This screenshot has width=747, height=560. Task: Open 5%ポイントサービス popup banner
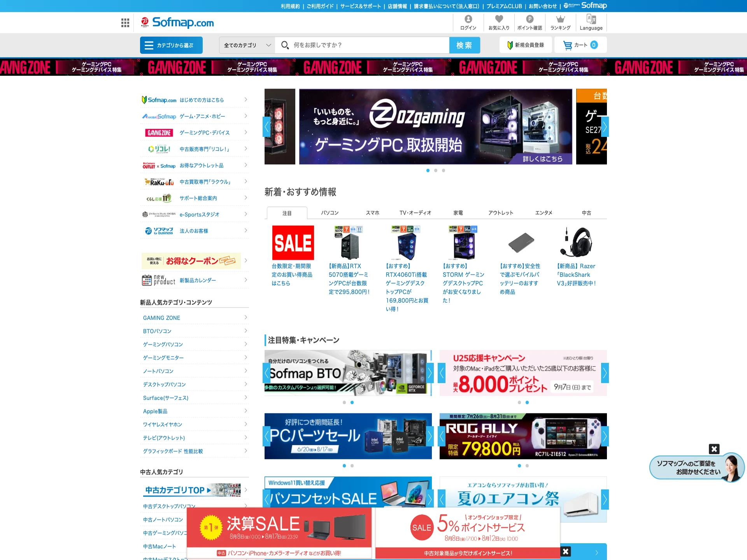click(468, 533)
